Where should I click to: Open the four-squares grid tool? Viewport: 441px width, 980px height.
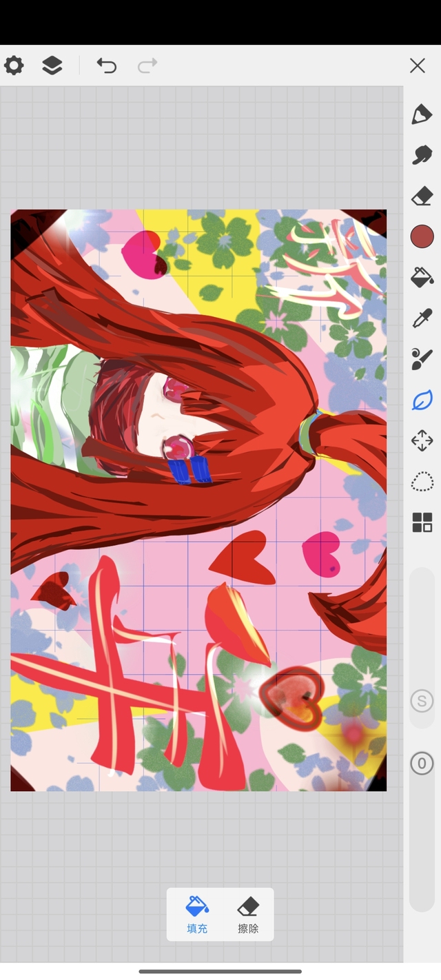click(422, 522)
